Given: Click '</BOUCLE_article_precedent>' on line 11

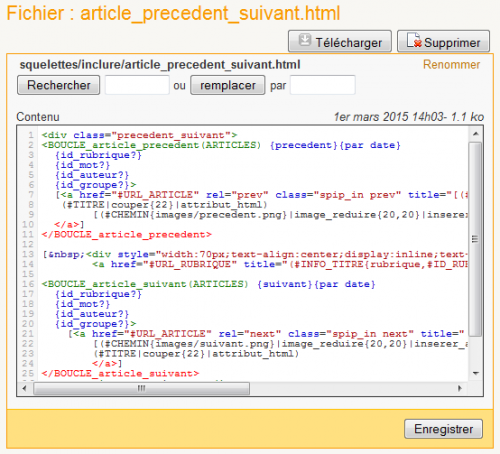Looking at the screenshot, I should (126, 234).
